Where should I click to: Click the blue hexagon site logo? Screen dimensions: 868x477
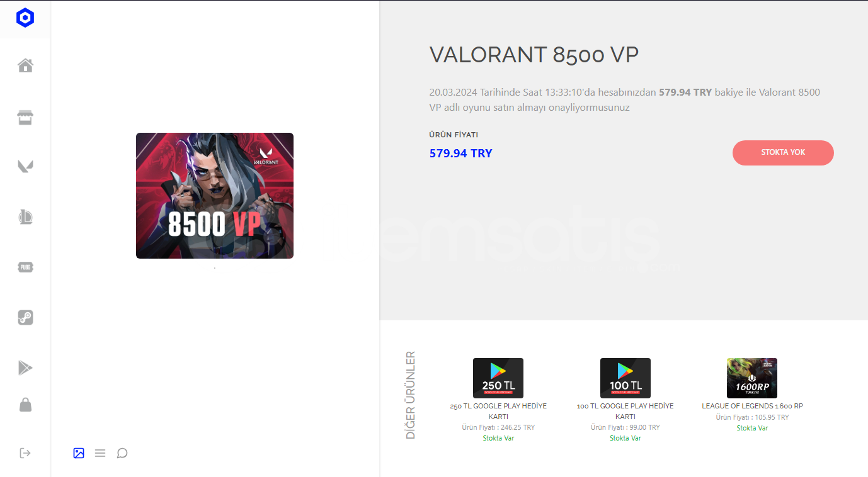point(25,18)
